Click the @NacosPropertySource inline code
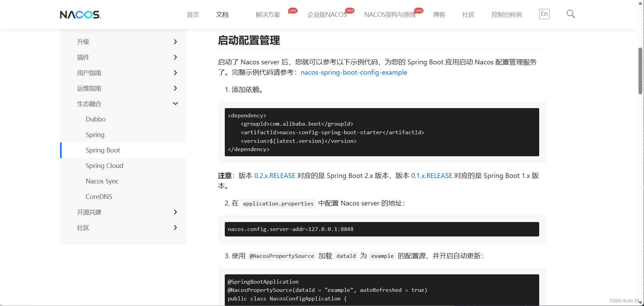The width and height of the screenshot is (644, 306). coord(282,256)
